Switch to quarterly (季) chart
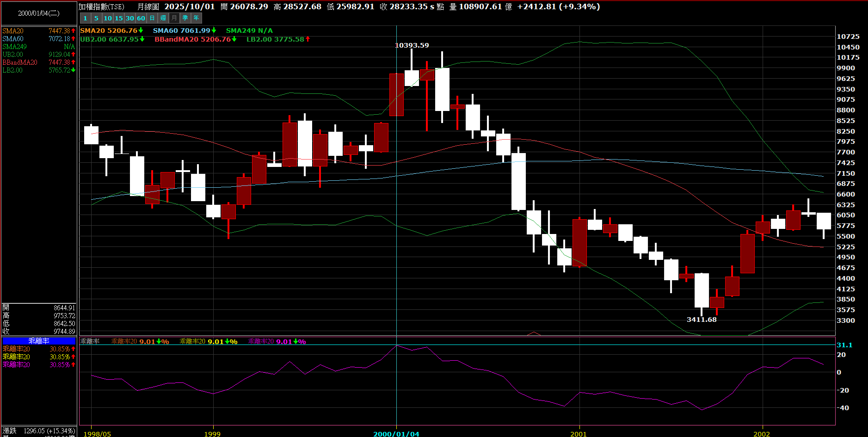This screenshot has width=868, height=437. pyautogui.click(x=185, y=18)
